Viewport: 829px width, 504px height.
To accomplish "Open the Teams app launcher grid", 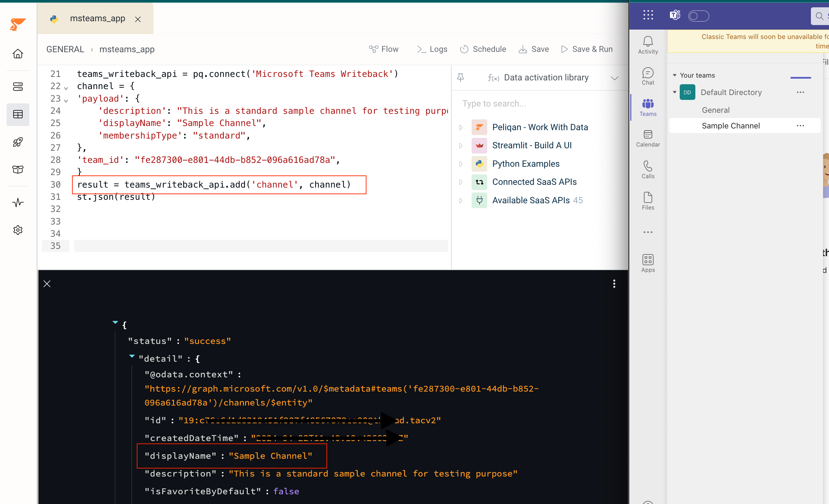I will [x=648, y=15].
